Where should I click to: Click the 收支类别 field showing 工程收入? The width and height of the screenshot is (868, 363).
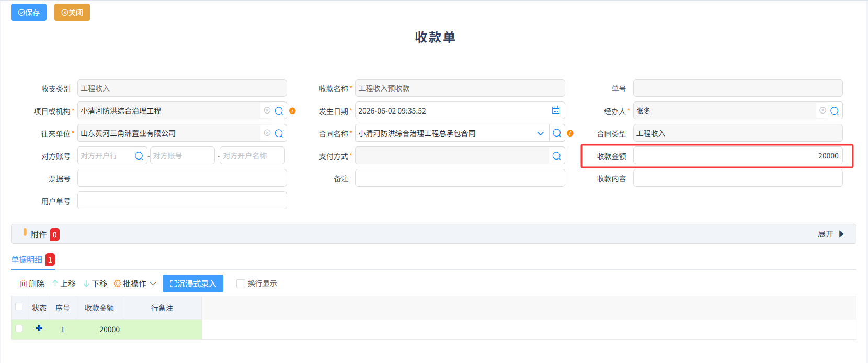(x=182, y=88)
